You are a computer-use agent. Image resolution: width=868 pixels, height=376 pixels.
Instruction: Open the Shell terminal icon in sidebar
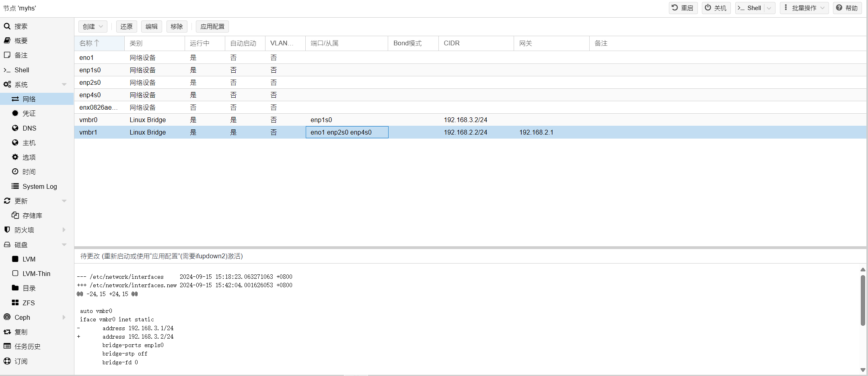pos(7,70)
